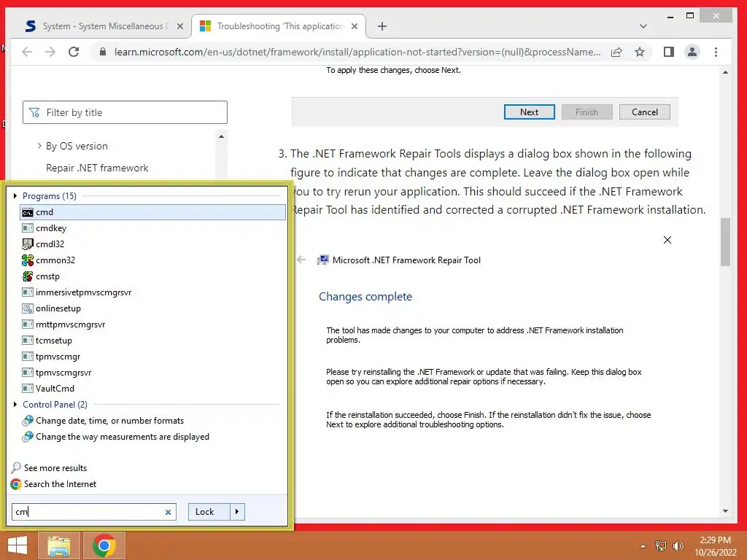Open the Chrome three-dot menu
Screen dimensions: 747x560
(x=716, y=52)
